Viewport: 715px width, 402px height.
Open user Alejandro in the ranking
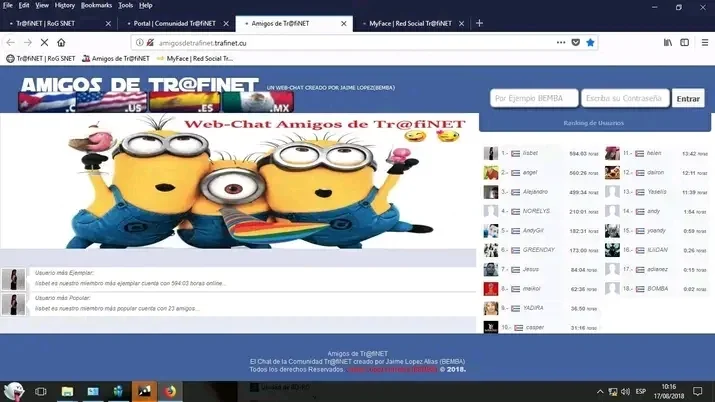pos(535,192)
